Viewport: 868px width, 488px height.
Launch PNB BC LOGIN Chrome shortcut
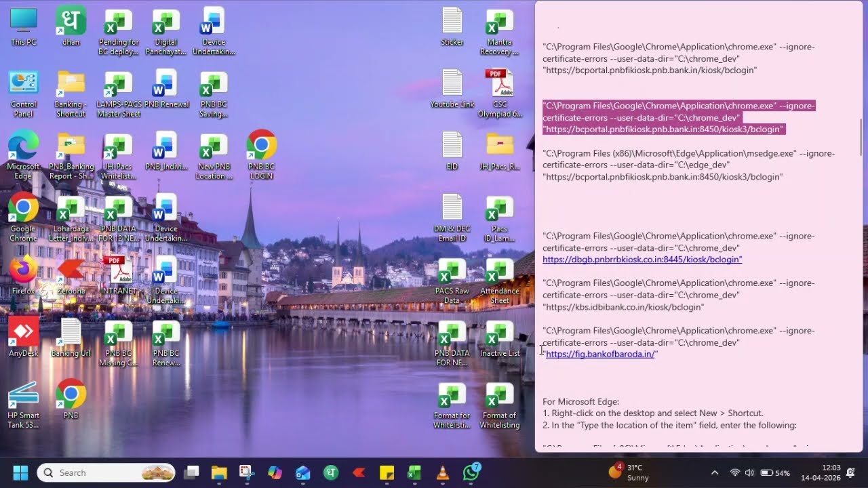[x=261, y=156]
